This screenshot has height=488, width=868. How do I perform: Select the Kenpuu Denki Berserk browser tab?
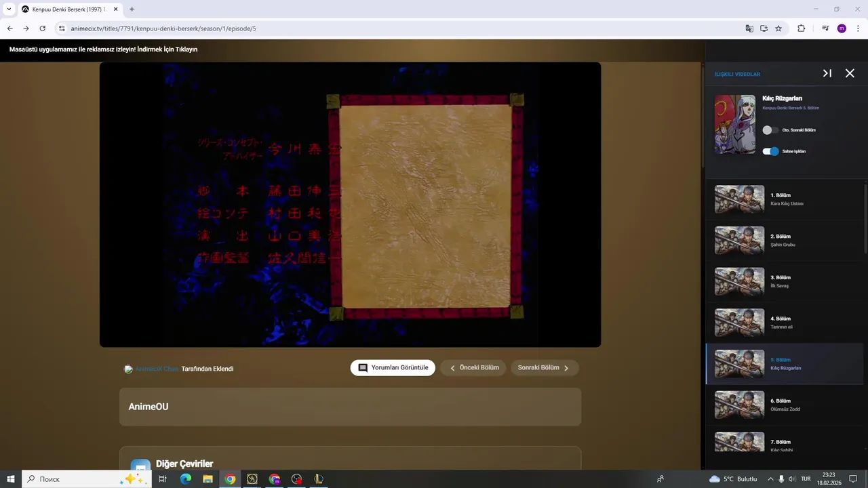71,9
